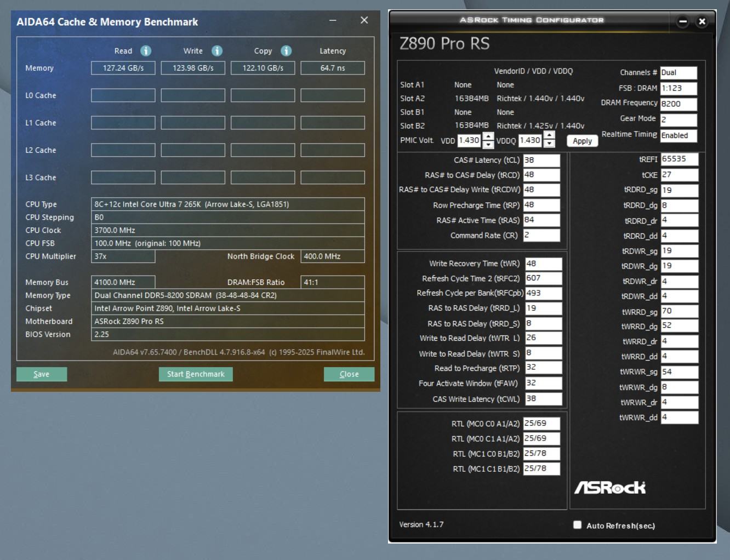Click the tREFI value field
This screenshot has height=560, width=730.
pyautogui.click(x=680, y=159)
